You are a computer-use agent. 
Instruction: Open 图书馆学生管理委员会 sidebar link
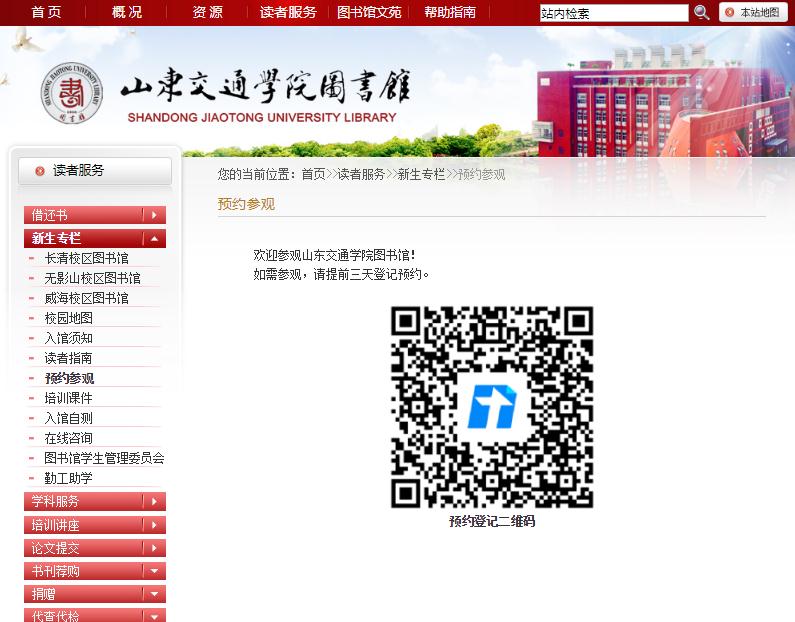(x=104, y=458)
